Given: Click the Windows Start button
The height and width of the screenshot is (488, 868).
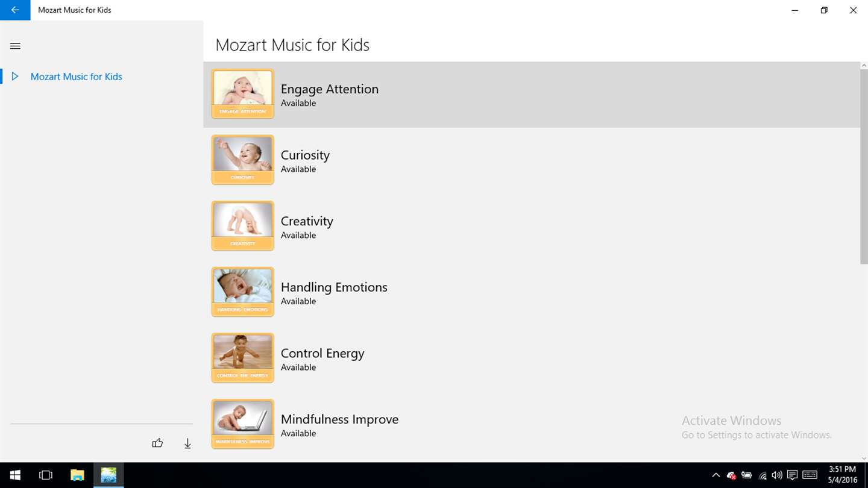Looking at the screenshot, I should click(x=15, y=475).
